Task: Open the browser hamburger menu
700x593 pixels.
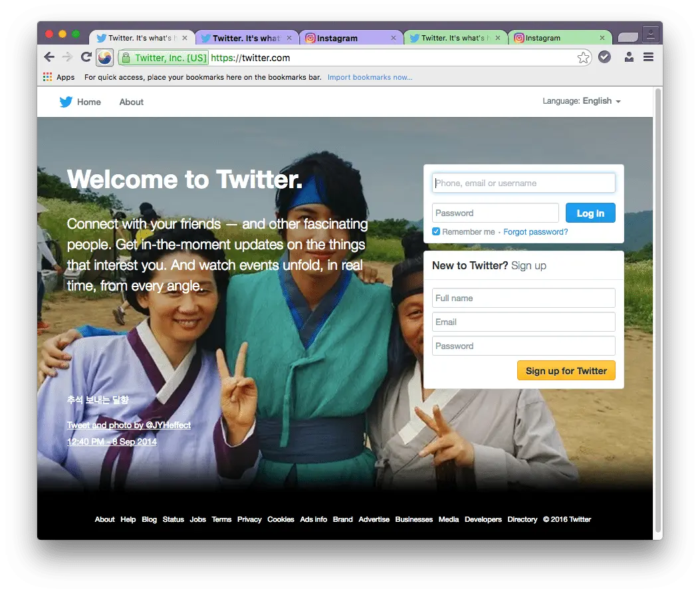Action: (648, 57)
